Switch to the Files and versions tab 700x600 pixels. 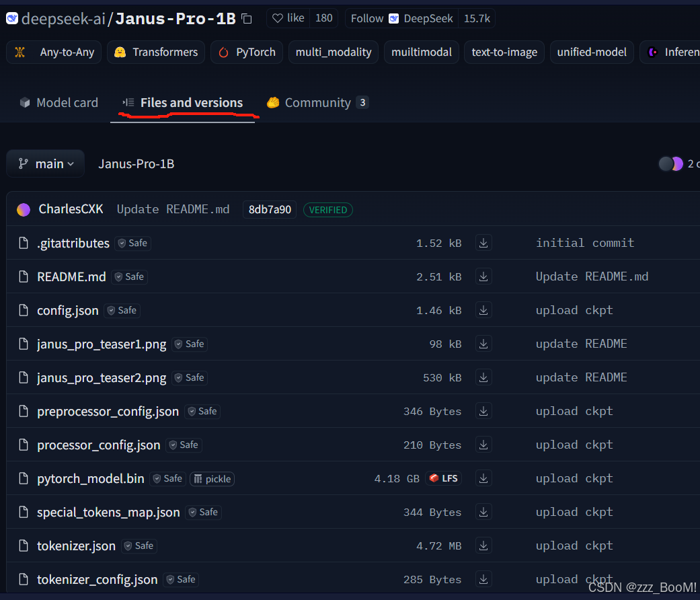tap(183, 103)
